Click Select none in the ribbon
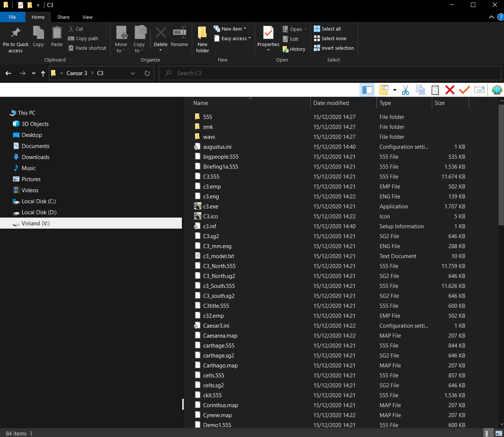 (330, 38)
